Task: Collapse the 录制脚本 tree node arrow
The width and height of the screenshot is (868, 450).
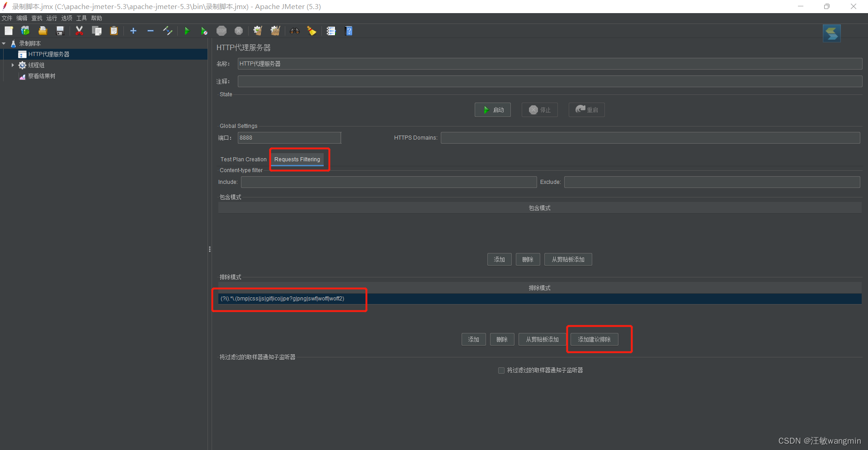Action: [x=4, y=43]
